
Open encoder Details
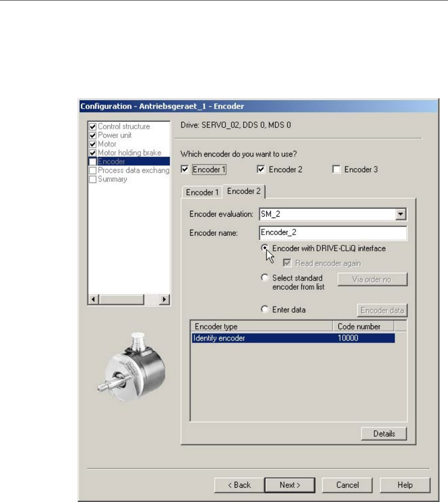(x=384, y=434)
